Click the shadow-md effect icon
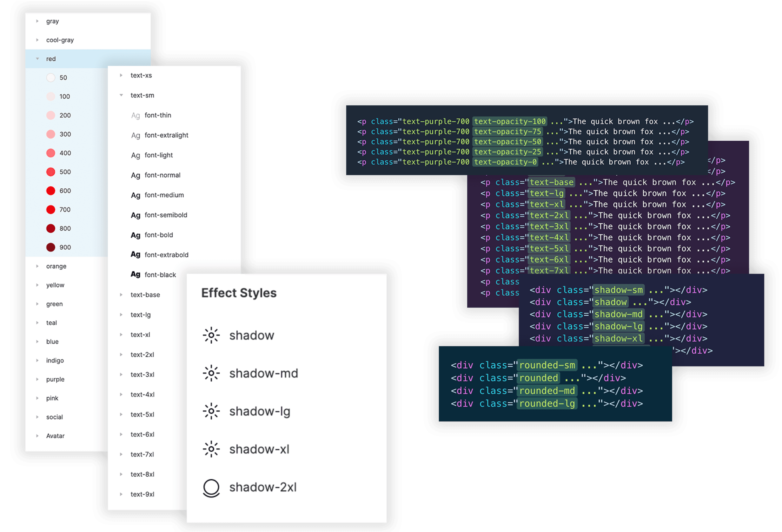The image size is (782, 532). [x=211, y=373]
